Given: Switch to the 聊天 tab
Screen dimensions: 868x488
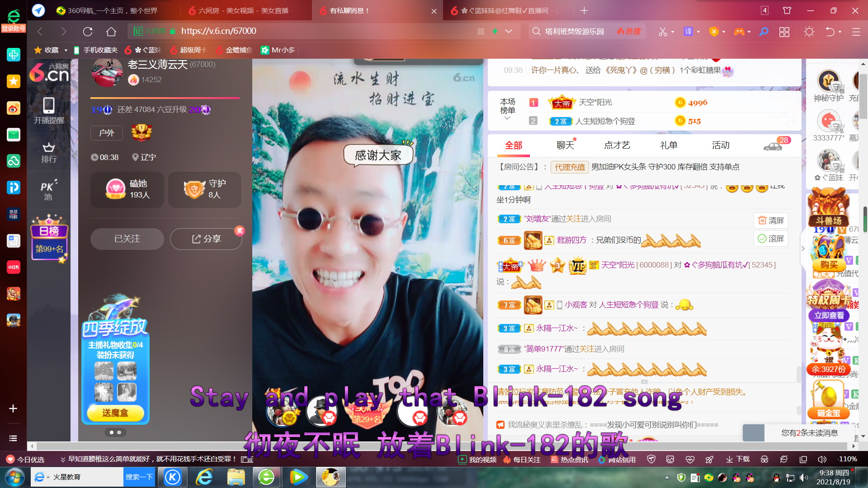Looking at the screenshot, I should click(x=565, y=145).
